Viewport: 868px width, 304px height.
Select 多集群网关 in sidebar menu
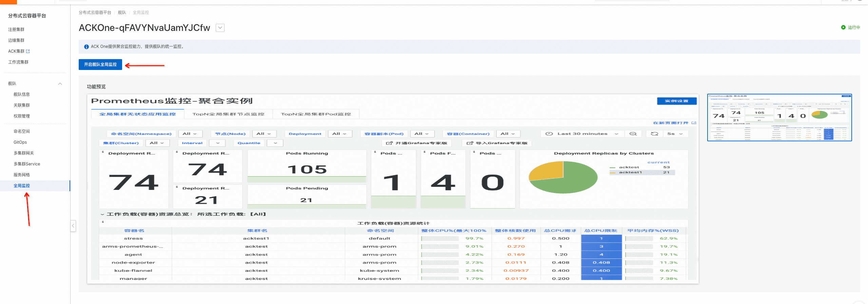pyautogui.click(x=24, y=153)
